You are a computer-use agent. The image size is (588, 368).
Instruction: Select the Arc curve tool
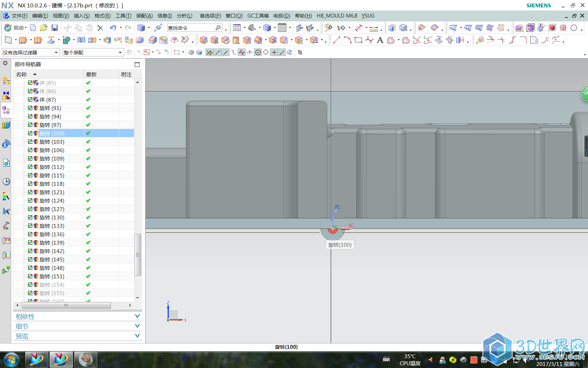point(348,40)
